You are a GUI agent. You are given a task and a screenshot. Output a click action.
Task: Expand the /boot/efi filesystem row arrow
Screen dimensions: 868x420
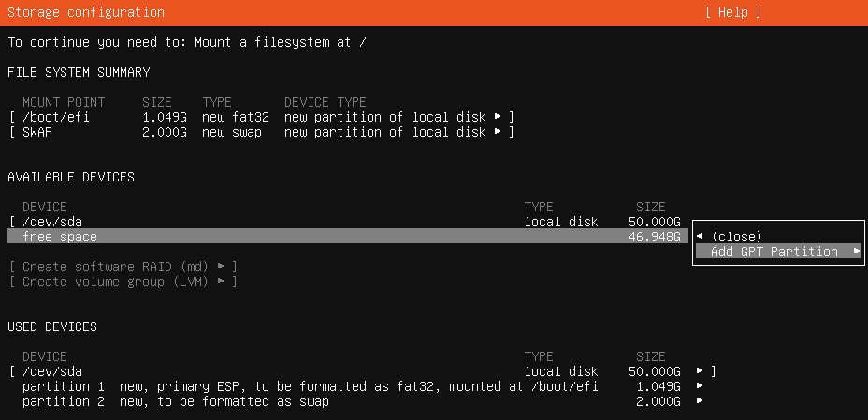pos(498,117)
